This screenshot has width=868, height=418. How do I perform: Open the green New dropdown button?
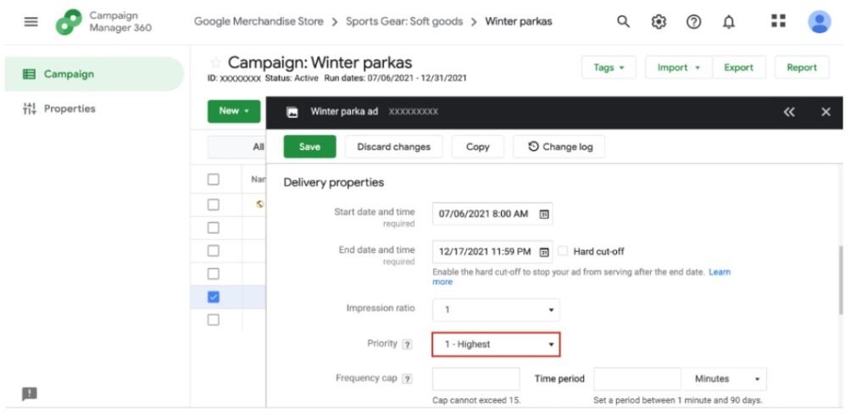click(x=234, y=111)
